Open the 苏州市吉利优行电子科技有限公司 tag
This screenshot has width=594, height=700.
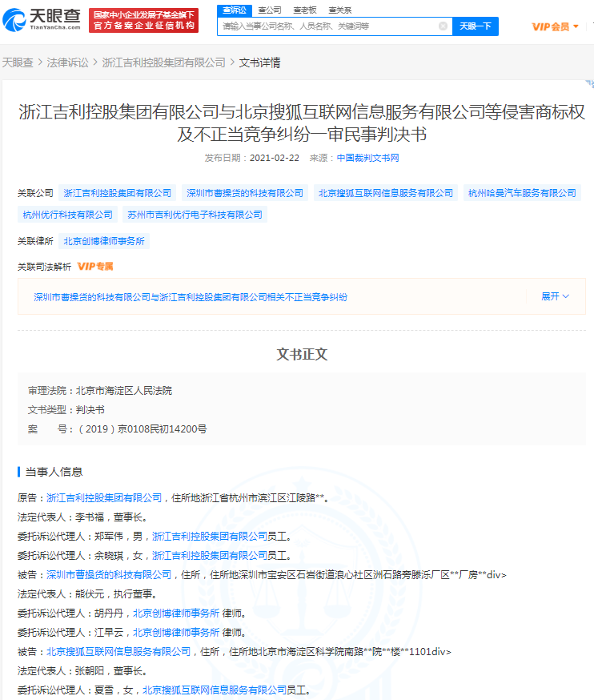click(195, 215)
